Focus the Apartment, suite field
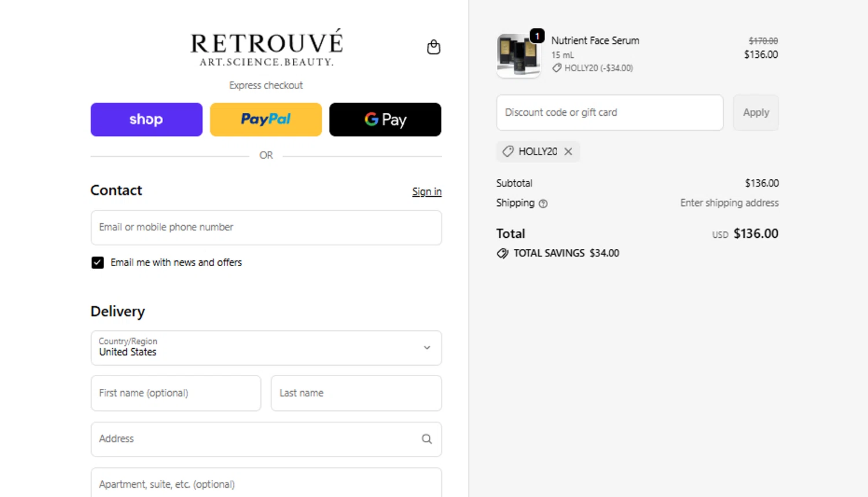868x497 pixels. pos(266,483)
